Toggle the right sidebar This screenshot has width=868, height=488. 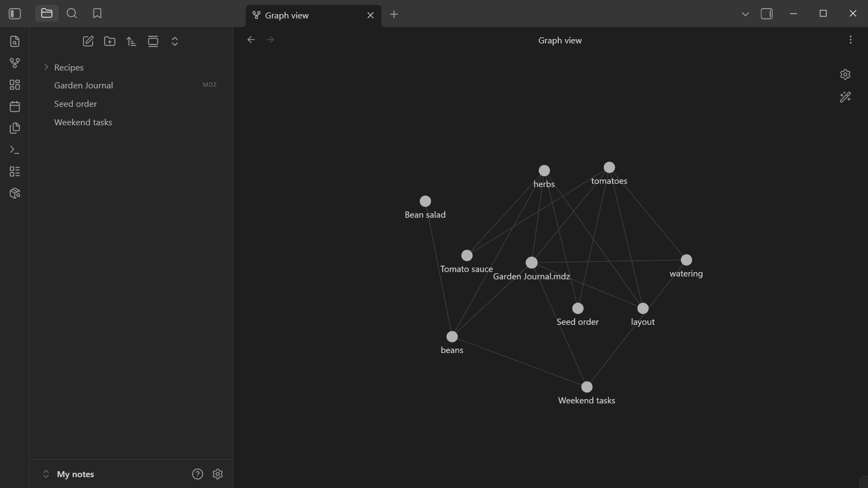[767, 14]
